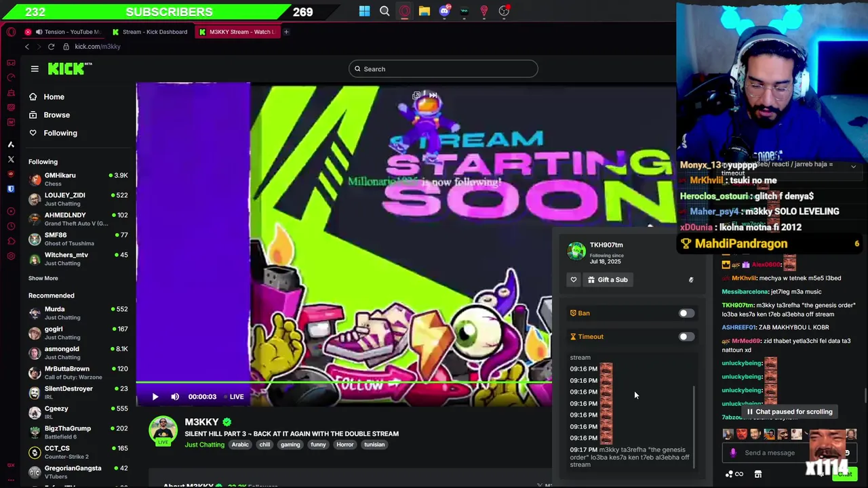Open Opera sidebar X (Twitter) icon
Viewport: 868px width, 488px height.
click(11, 159)
